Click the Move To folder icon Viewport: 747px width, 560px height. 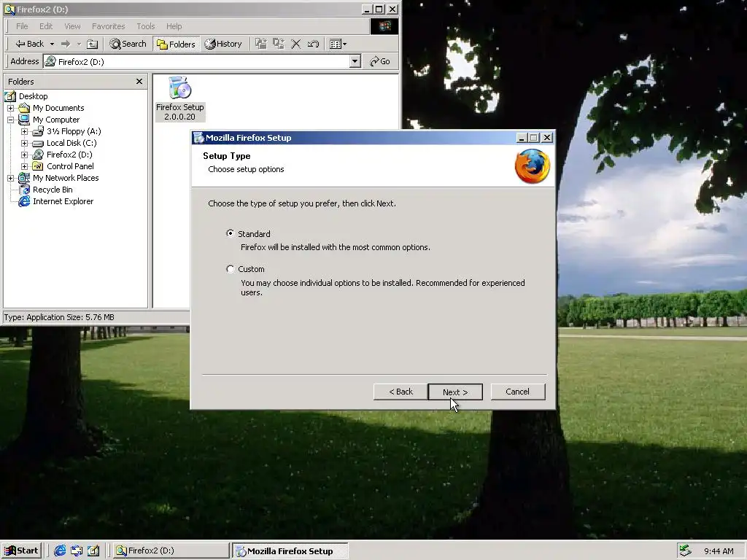point(260,44)
